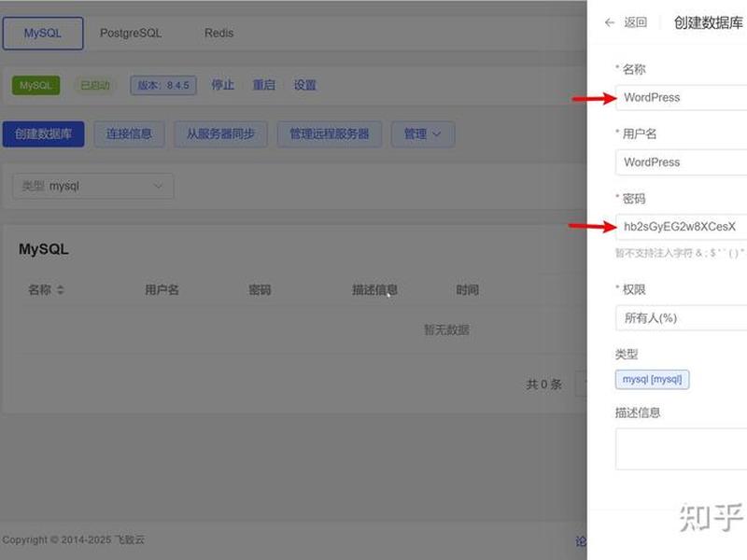Click the 密码 column header
747x560 pixels.
pos(260,289)
